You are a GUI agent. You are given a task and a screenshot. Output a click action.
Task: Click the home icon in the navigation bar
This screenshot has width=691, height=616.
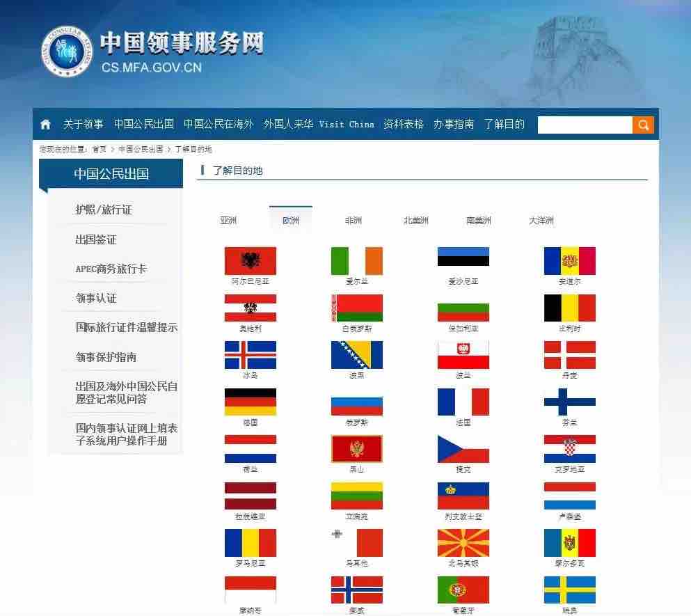point(45,125)
